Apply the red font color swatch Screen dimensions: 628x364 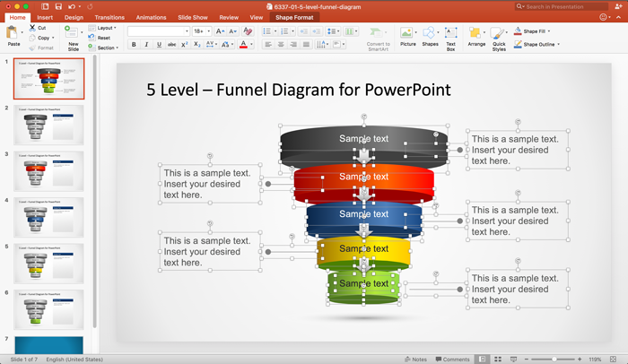(x=243, y=45)
